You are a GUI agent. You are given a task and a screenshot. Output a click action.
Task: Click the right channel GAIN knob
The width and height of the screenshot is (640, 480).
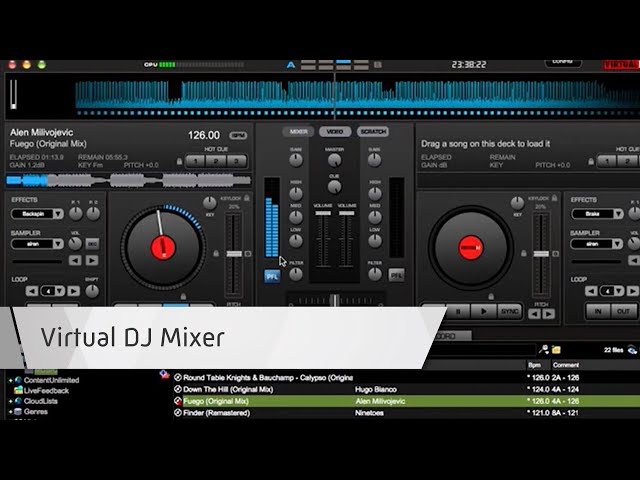pyautogui.click(x=374, y=160)
